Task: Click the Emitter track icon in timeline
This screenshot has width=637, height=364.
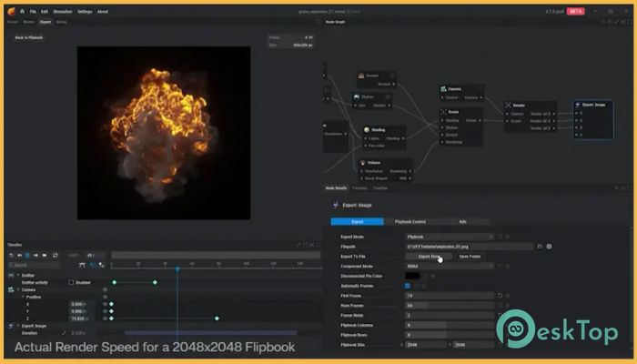Action: click(11, 275)
